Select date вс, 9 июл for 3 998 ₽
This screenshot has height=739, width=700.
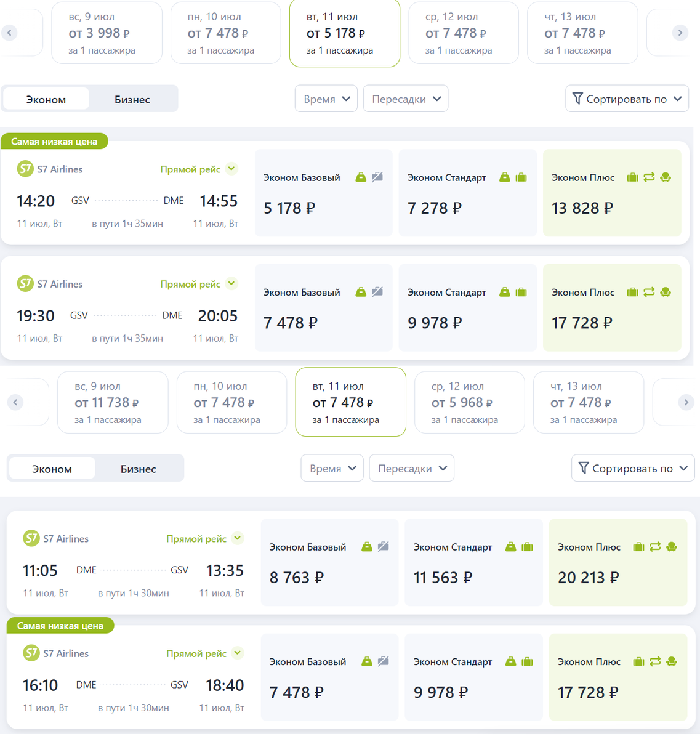click(x=107, y=33)
